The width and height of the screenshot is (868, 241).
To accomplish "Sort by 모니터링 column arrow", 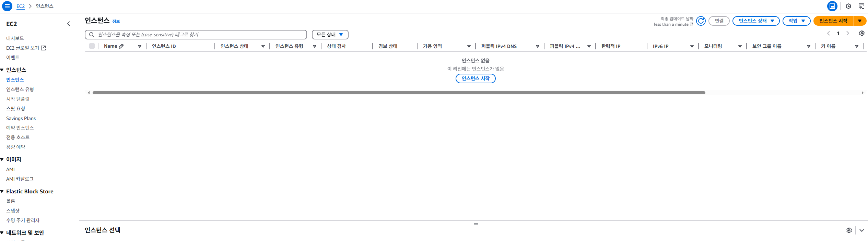I will coord(740,46).
